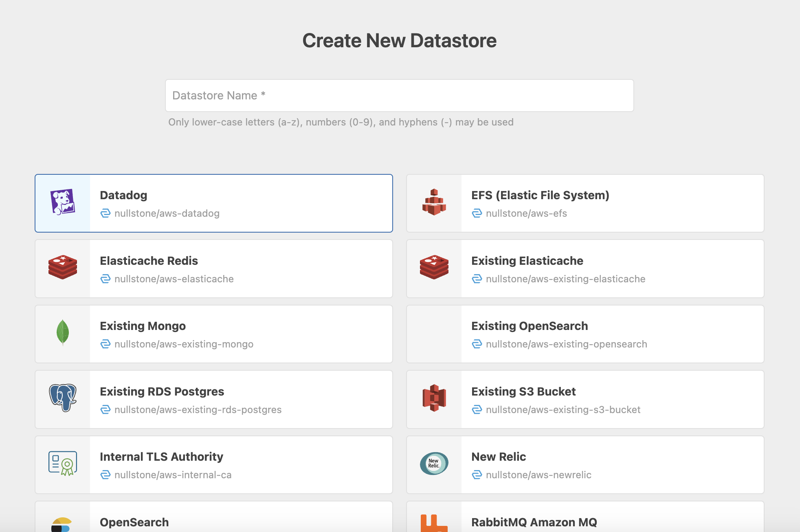Select the Existing Mongo leaf icon
This screenshot has height=532, width=800.
tap(62, 334)
